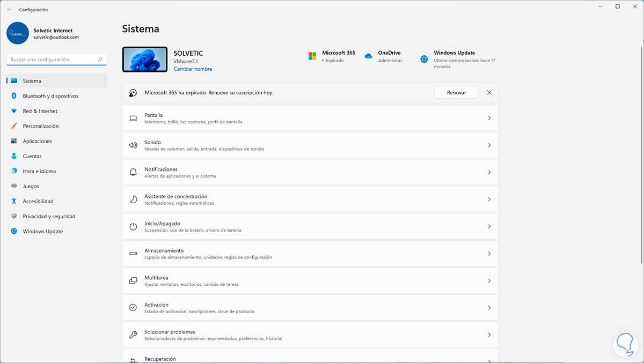
Task: Click the Windows Update sidebar icon
Action: click(14, 231)
